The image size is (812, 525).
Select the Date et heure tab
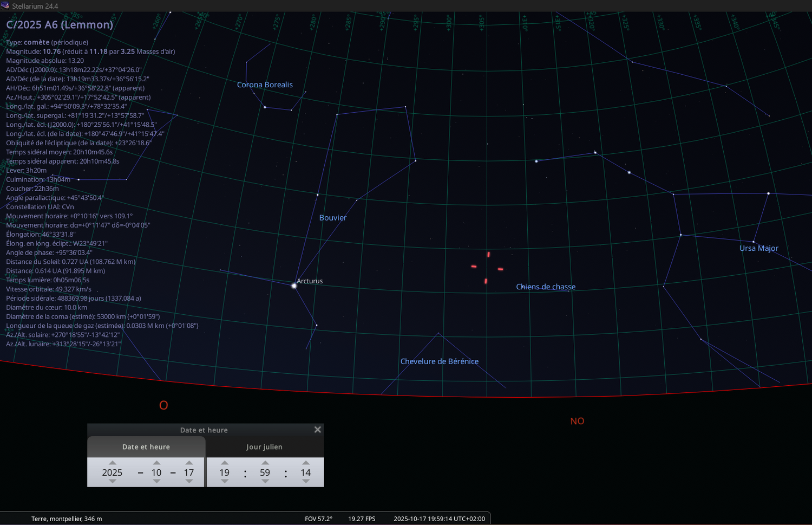pos(146,447)
